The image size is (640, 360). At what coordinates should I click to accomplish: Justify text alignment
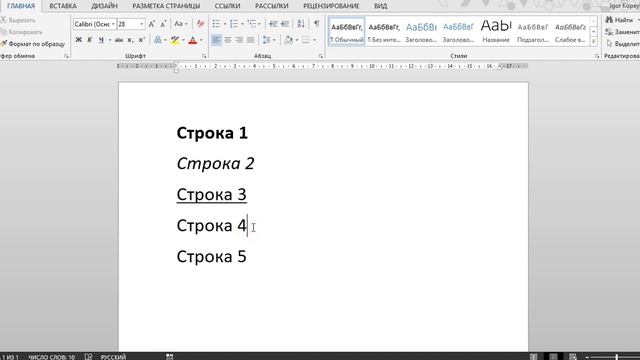251,40
